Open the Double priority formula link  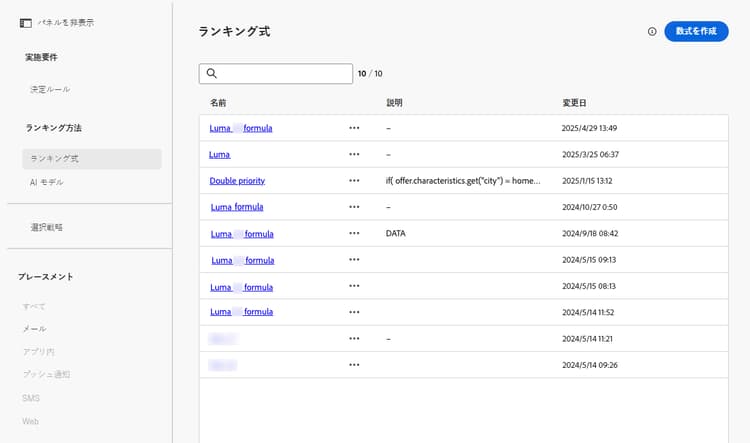tap(237, 181)
